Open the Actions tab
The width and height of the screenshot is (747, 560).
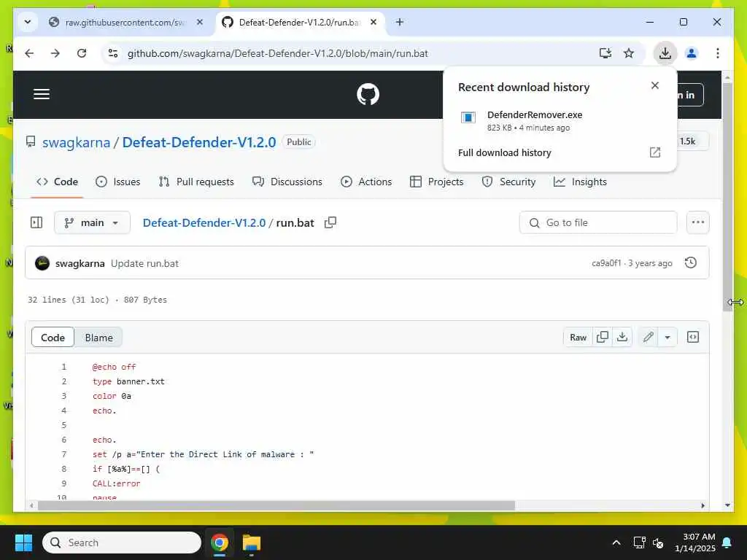(x=366, y=182)
